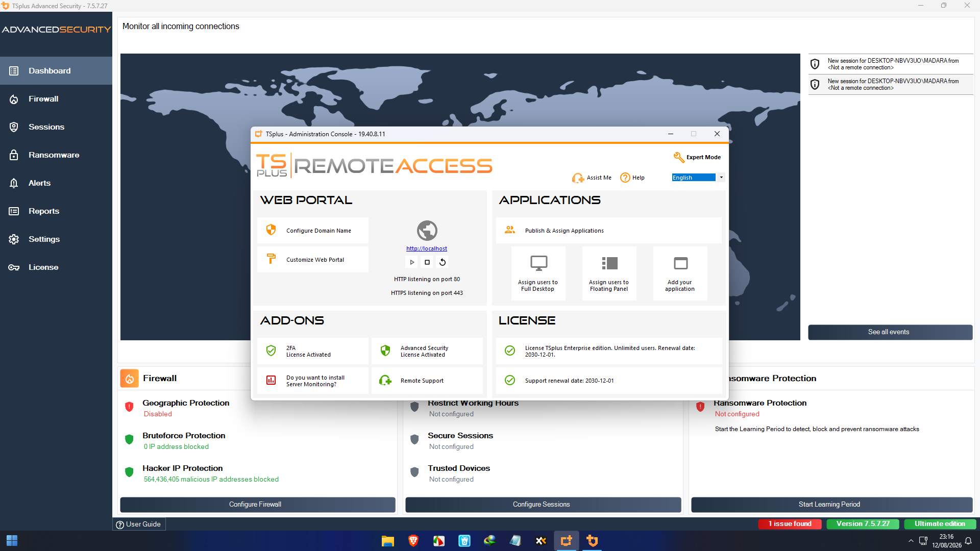This screenshot has height=551, width=980.
Task: Click Ultimate edition status badge
Action: coord(940,524)
